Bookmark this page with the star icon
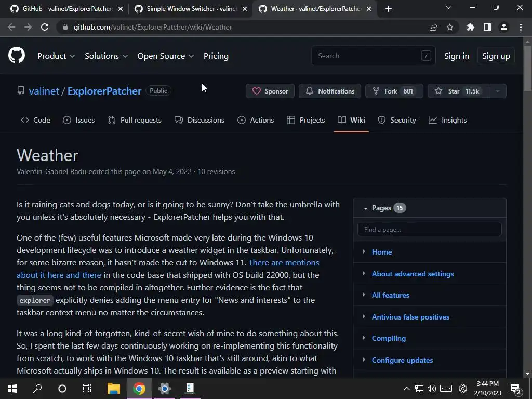Screen dimensions: 532x399 (x=450, y=27)
